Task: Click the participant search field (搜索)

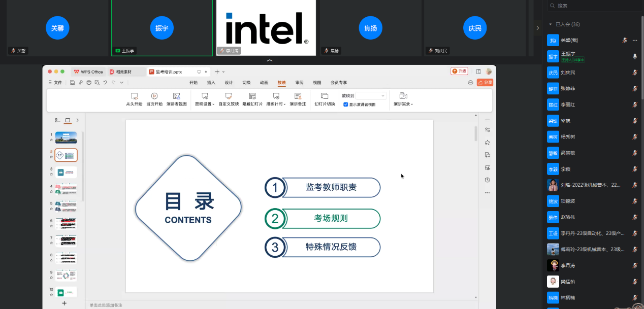Action: click(596, 6)
